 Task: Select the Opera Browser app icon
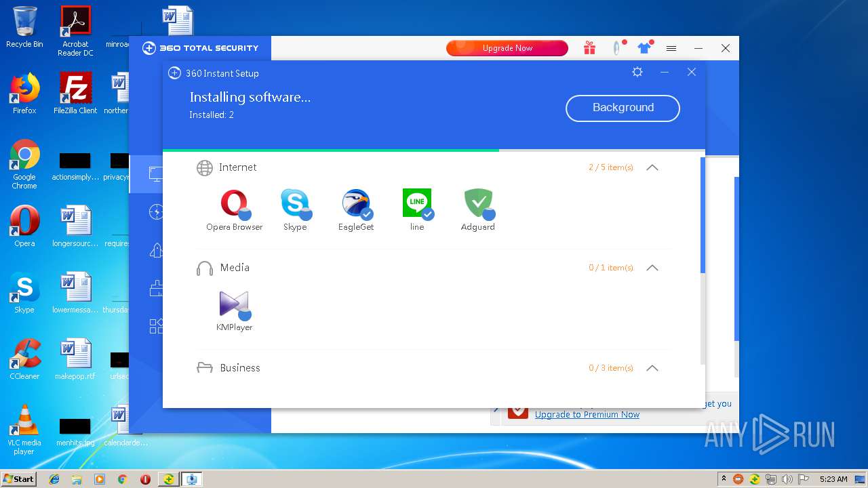point(234,203)
